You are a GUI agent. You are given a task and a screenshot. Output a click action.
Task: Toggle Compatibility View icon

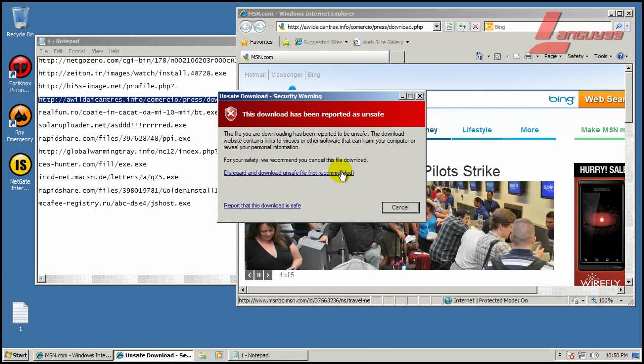(449, 27)
